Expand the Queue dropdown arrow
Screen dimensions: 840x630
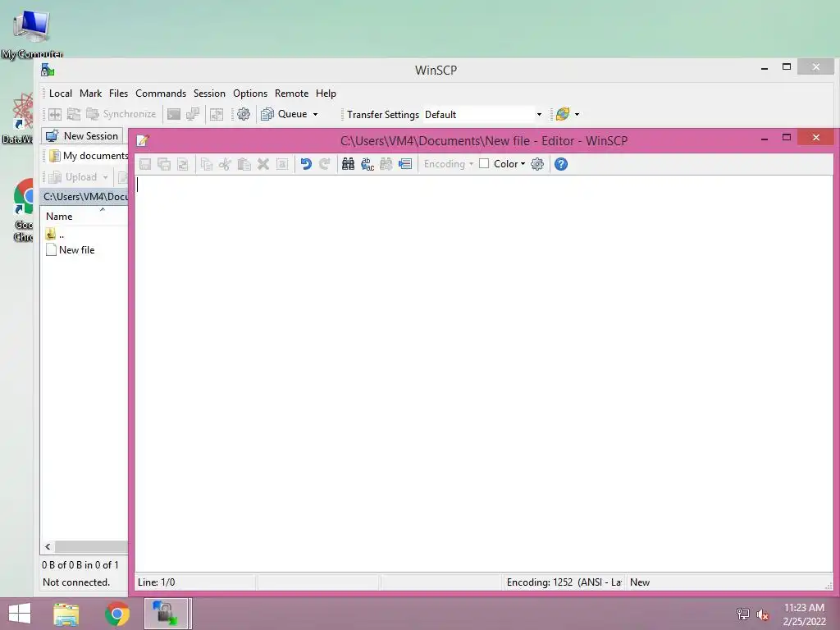[x=315, y=114]
